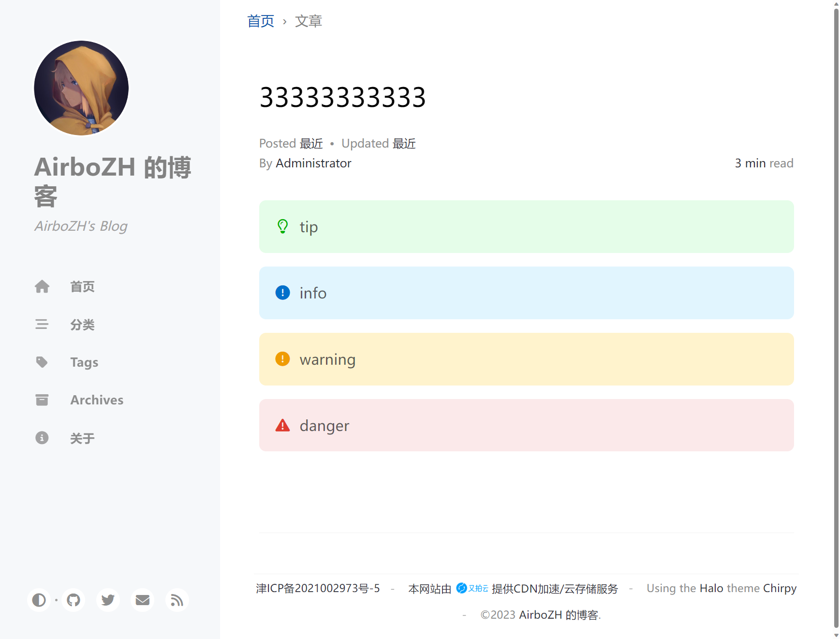The image size is (840, 639).
Task: Subscribe via the RSS feed icon
Action: [x=176, y=600]
